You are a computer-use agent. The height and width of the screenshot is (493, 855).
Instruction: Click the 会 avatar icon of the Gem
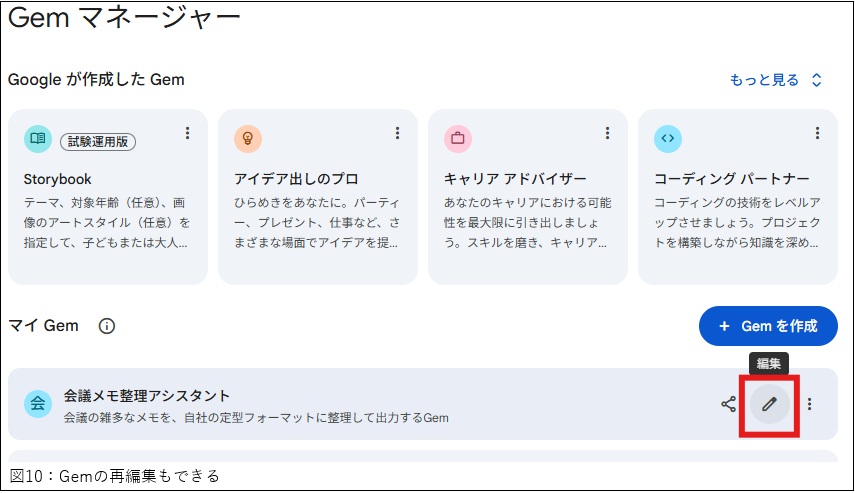pyautogui.click(x=38, y=404)
